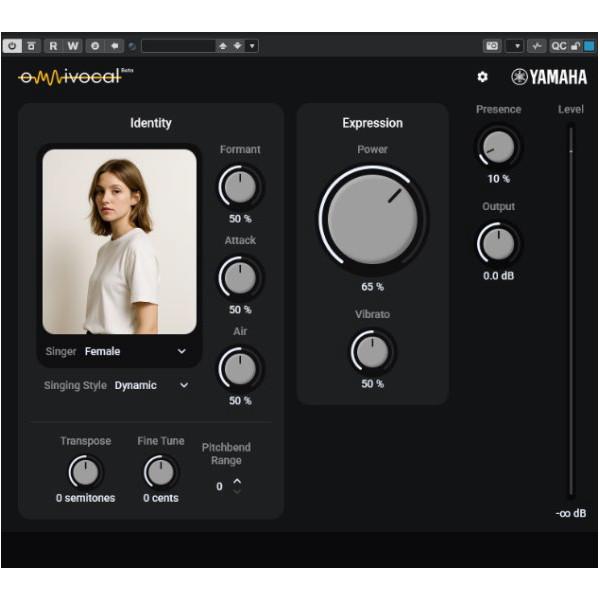
Task: Click the Attack knob
Action: (x=240, y=278)
